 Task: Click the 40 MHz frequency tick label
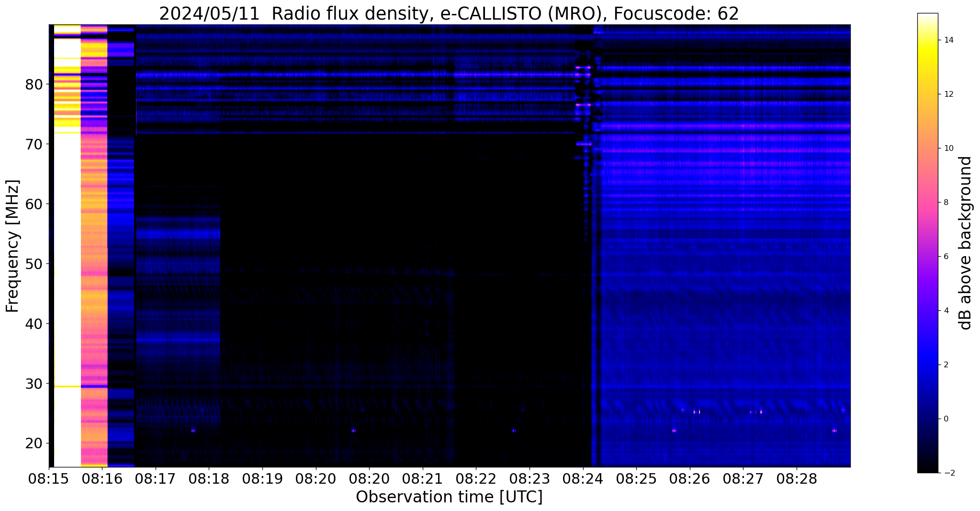(x=34, y=324)
